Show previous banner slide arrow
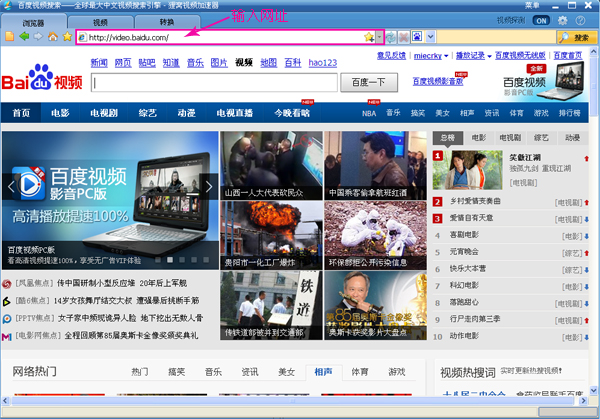 (x=11, y=186)
